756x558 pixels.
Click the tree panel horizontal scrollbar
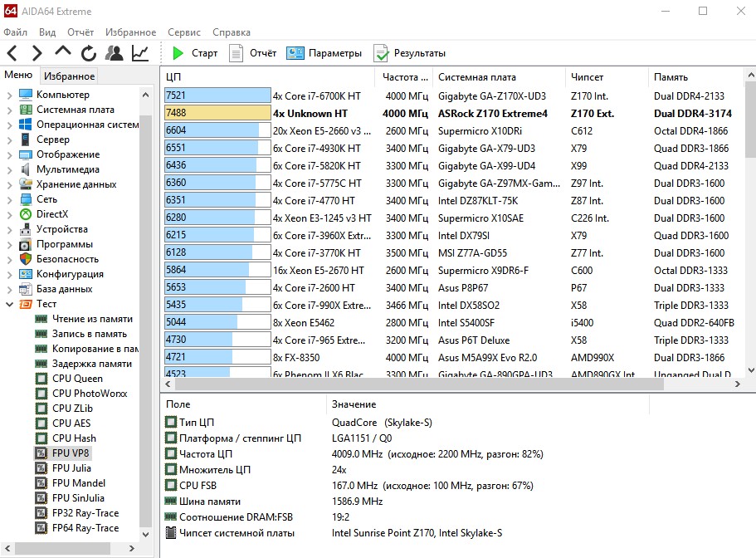[x=63, y=548]
